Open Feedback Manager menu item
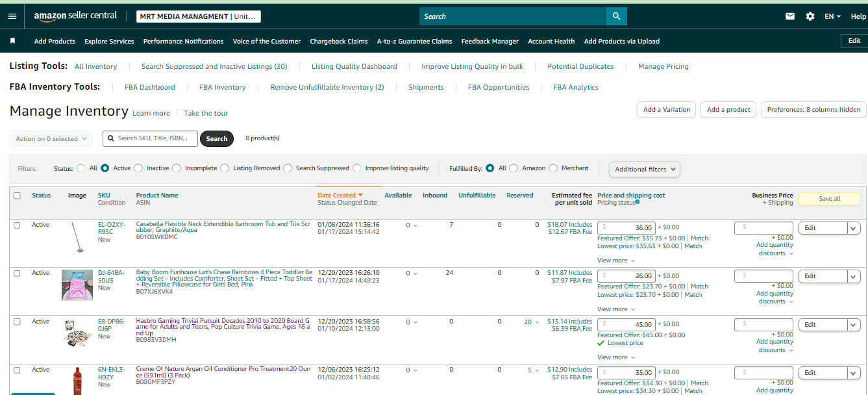The width and height of the screenshot is (868, 395). (490, 41)
